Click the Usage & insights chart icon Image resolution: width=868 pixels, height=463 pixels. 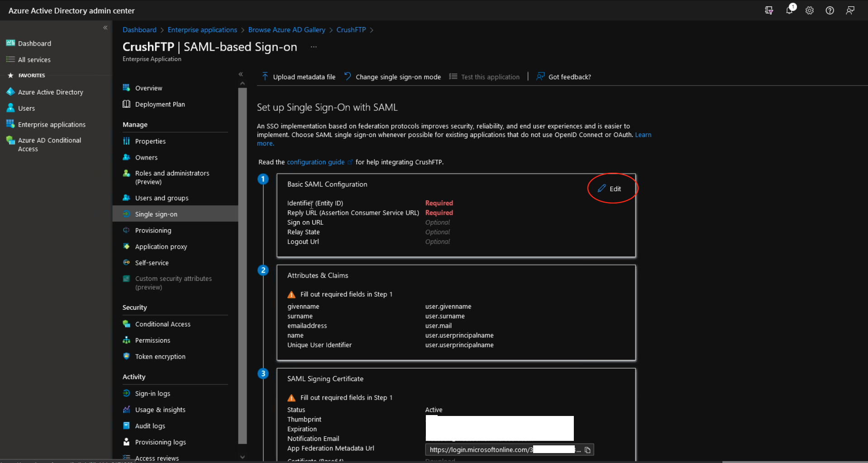click(x=126, y=410)
